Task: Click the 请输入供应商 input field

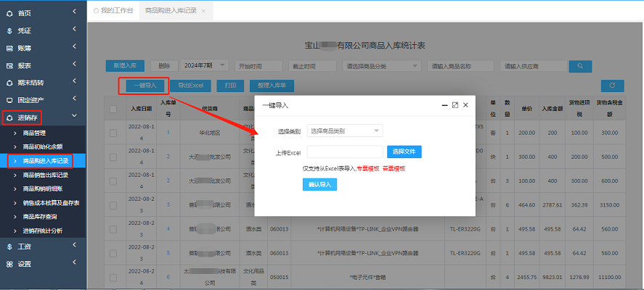Action: [534, 66]
